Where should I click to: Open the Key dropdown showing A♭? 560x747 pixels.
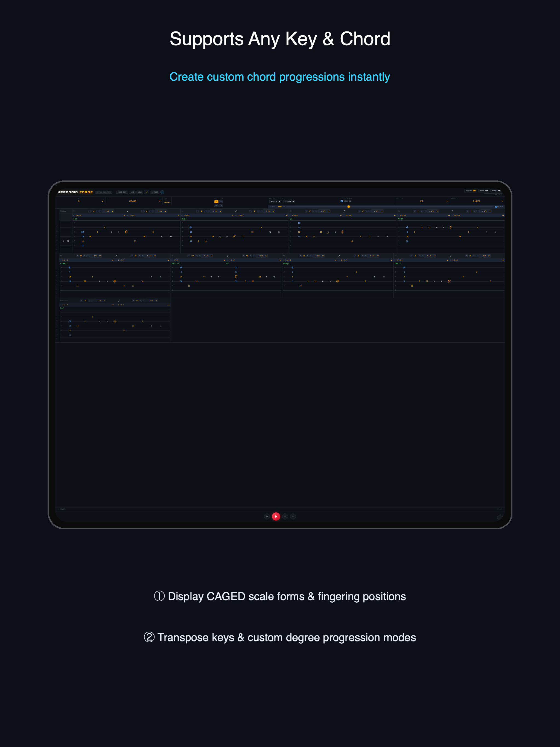click(x=90, y=201)
